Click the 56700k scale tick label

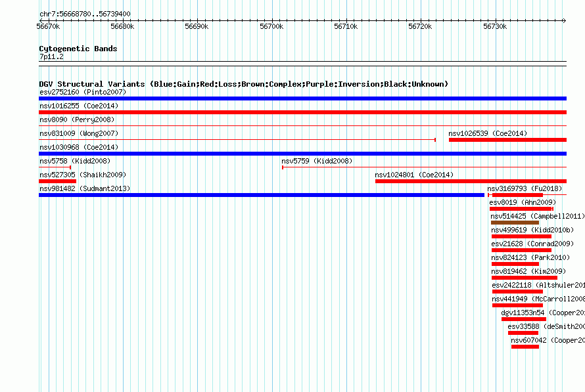tap(271, 26)
